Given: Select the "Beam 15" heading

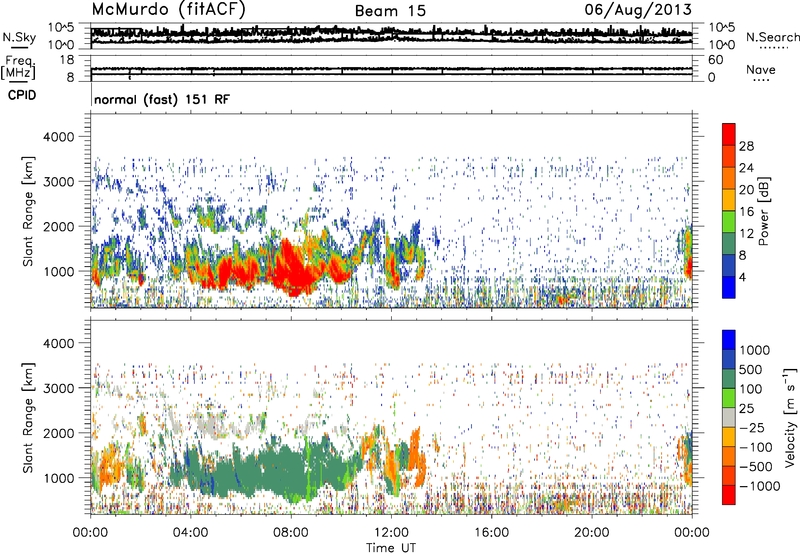Looking at the screenshot, I should coord(390,11).
